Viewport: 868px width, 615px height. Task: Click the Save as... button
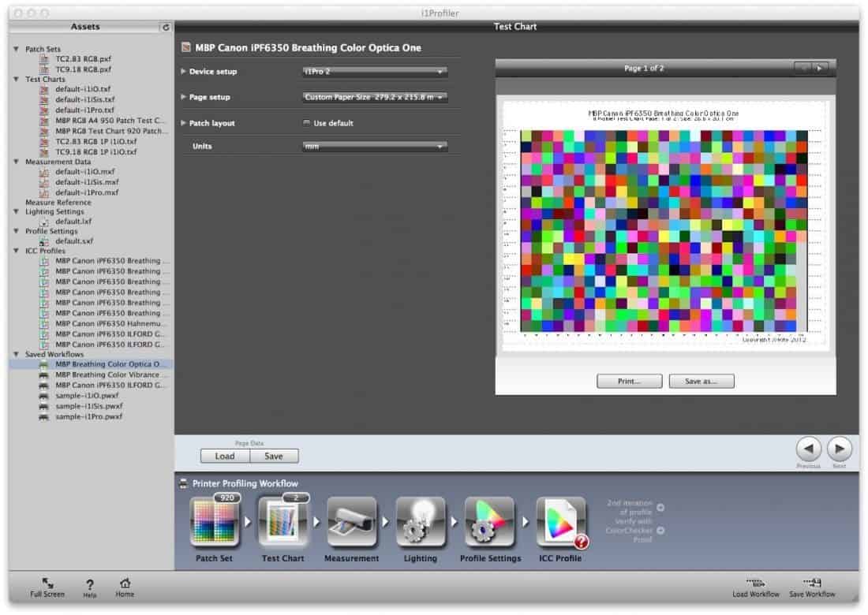(701, 381)
